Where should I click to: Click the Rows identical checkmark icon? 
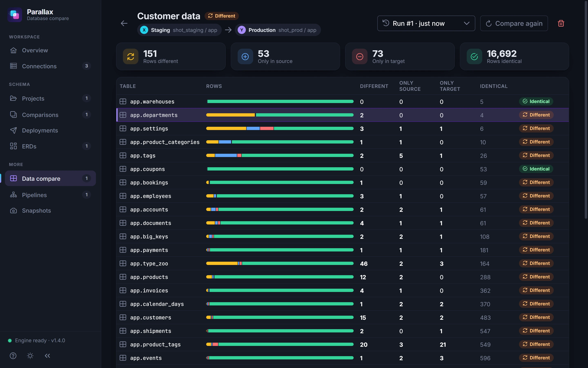[474, 56]
